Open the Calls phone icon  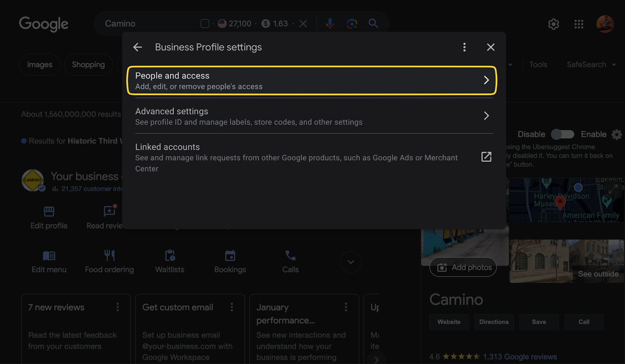(x=291, y=256)
